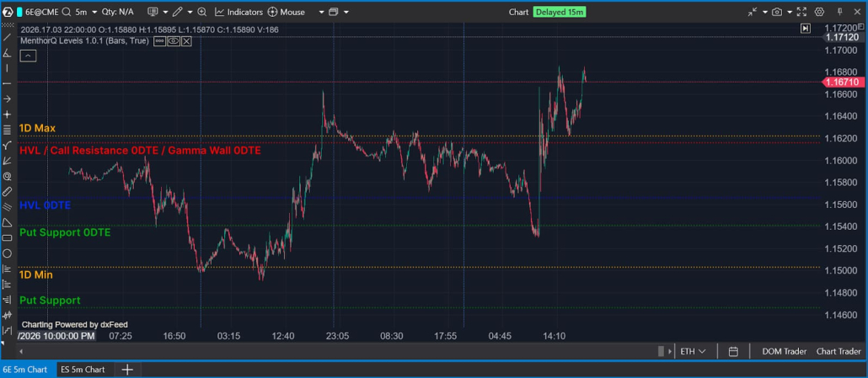Image resolution: width=868 pixels, height=378 pixels.
Task: Expand the camera screenshot options arrow
Action: tap(790, 12)
